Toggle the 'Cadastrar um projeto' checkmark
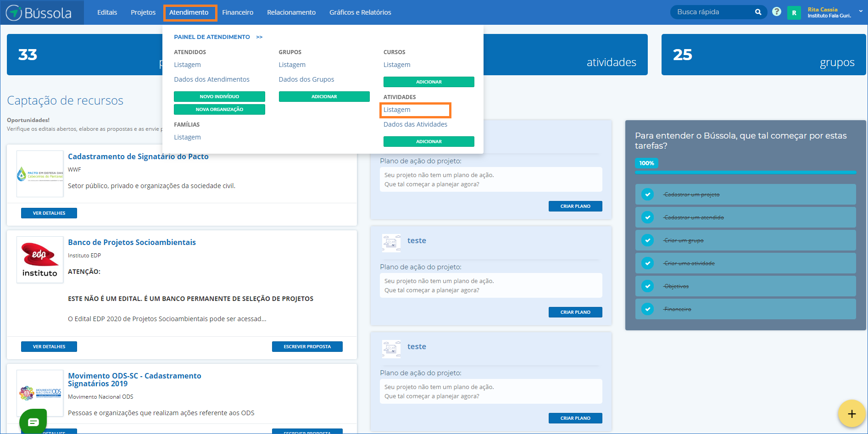This screenshot has width=868, height=434. (647, 195)
